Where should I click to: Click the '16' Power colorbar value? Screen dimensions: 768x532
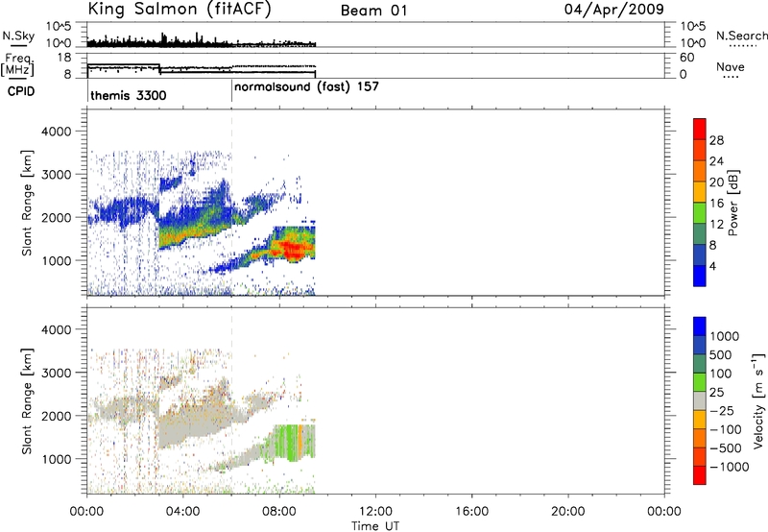pyautogui.click(x=716, y=204)
